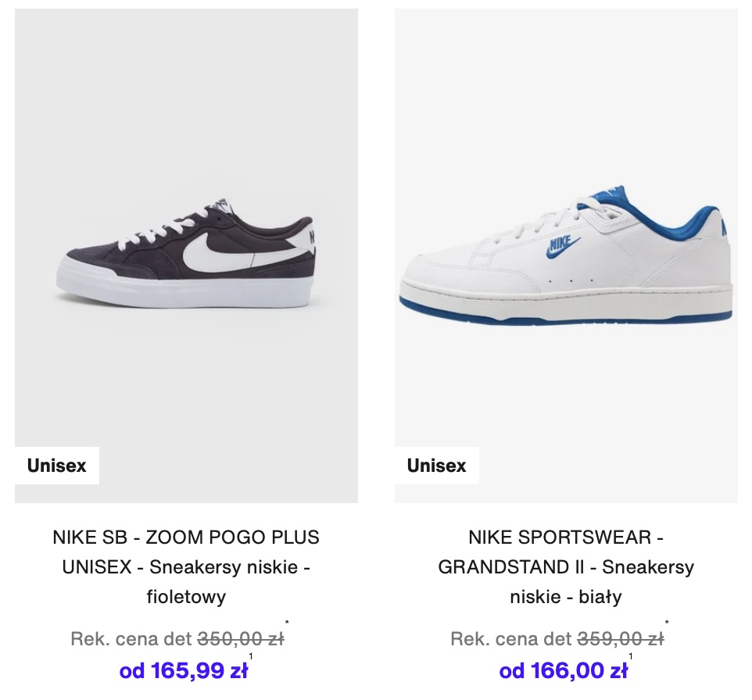The image size is (752, 700).
Task: Click the crossed-out 350,00 zł price
Action: (x=241, y=638)
